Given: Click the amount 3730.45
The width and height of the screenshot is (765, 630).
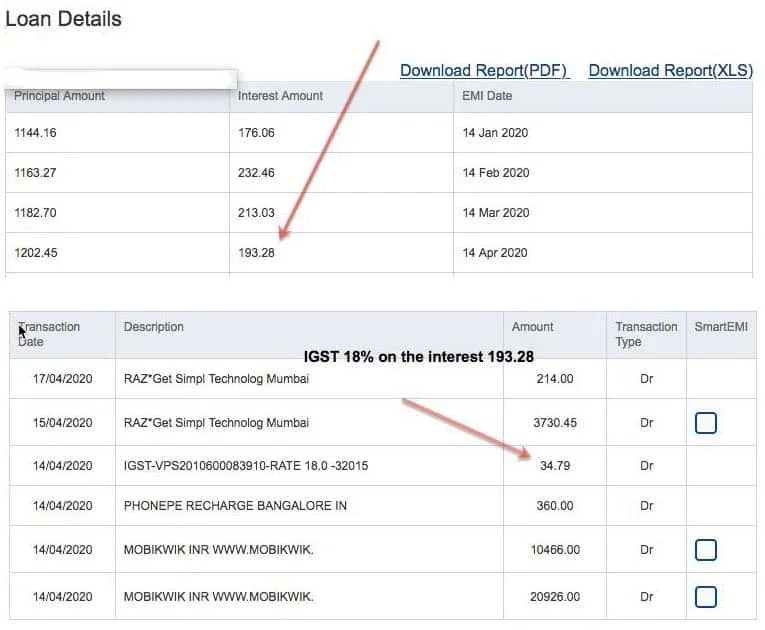Looking at the screenshot, I should point(555,423).
